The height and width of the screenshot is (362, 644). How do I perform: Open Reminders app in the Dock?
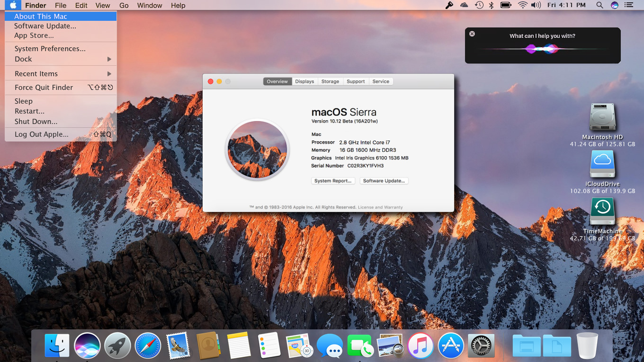click(x=269, y=345)
